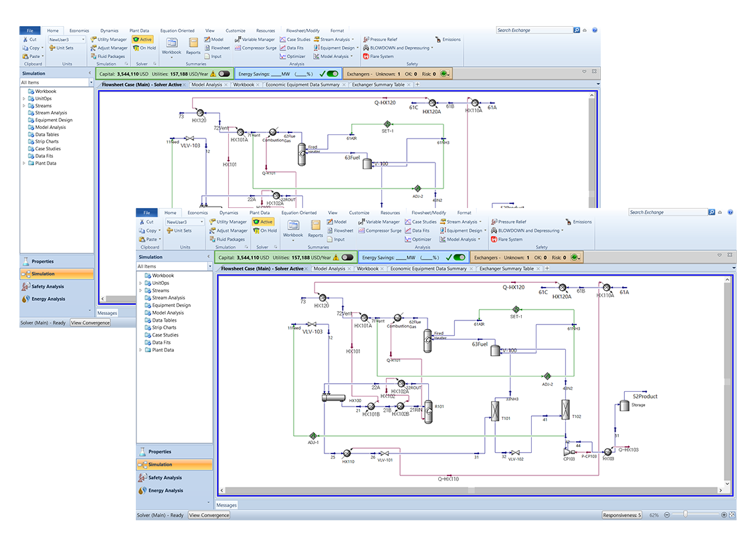Set solver Active in front window
Viewport: 756px width, 535px height.
(x=263, y=222)
